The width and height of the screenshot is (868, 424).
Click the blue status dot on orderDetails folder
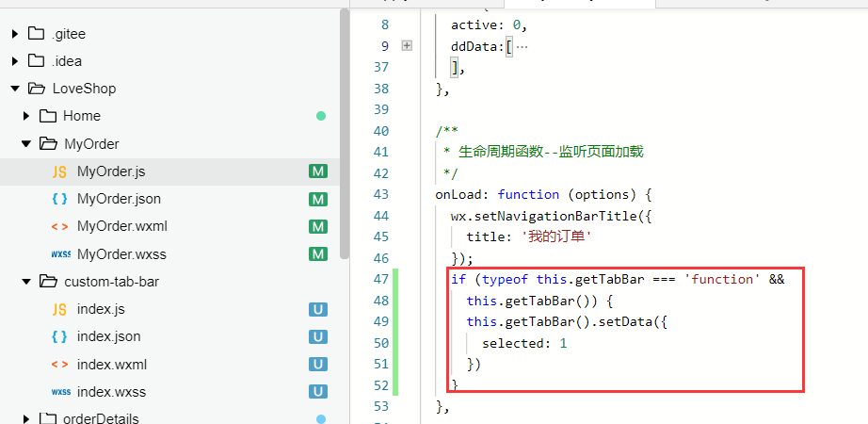[320, 419]
